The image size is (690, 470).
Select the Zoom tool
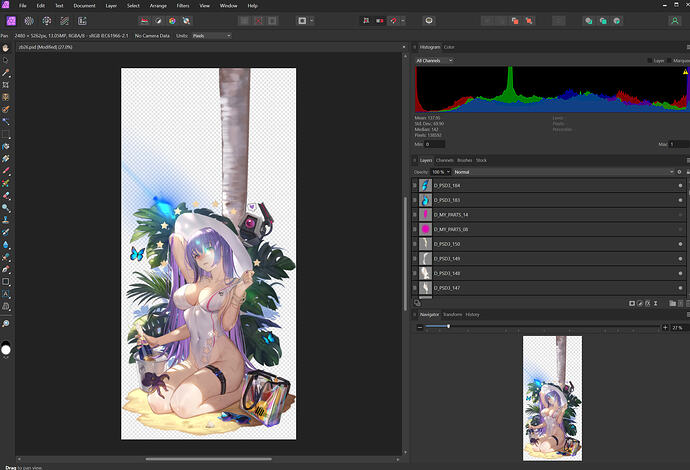[x=6, y=323]
